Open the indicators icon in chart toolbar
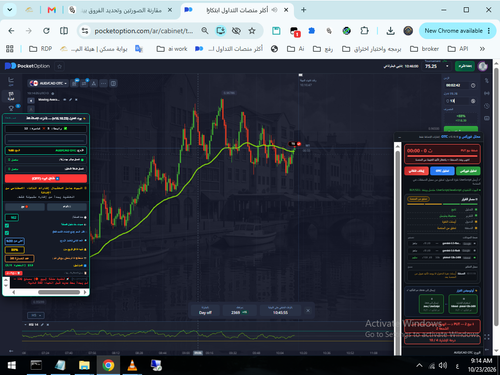The height and width of the screenshot is (375, 500). pos(84,83)
